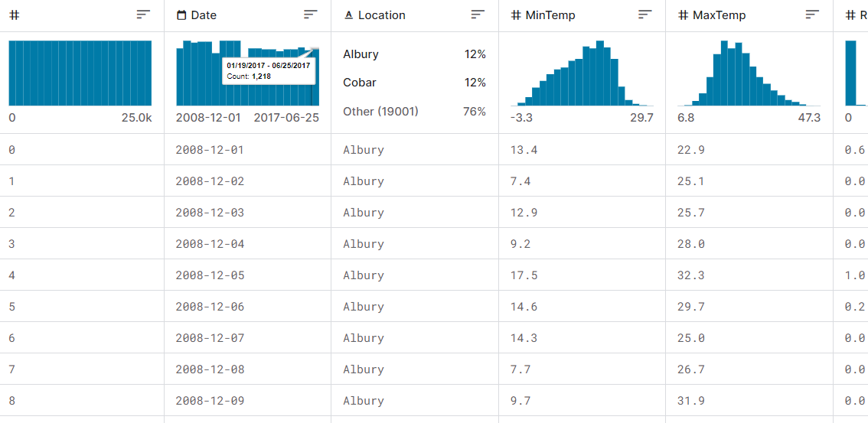Click the index column histogram

coord(80,73)
